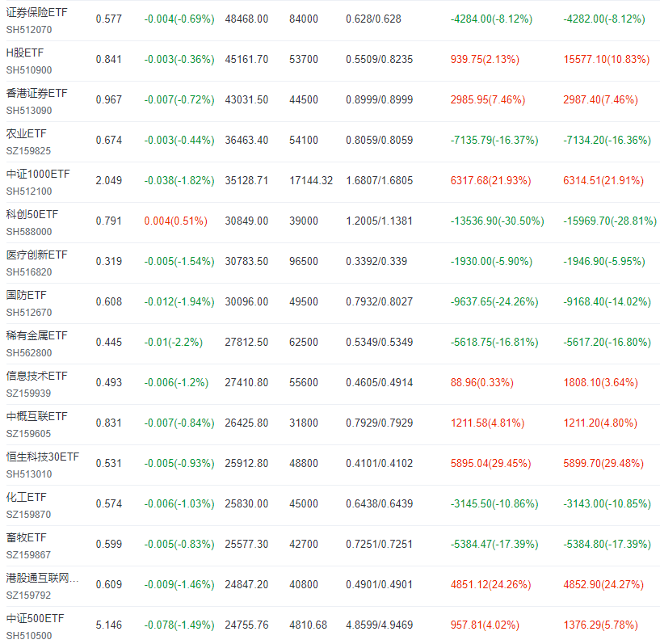The height and width of the screenshot is (644, 660).
Task: Click cumulative loss -9168.40(-14.02%)
Action: [607, 302]
